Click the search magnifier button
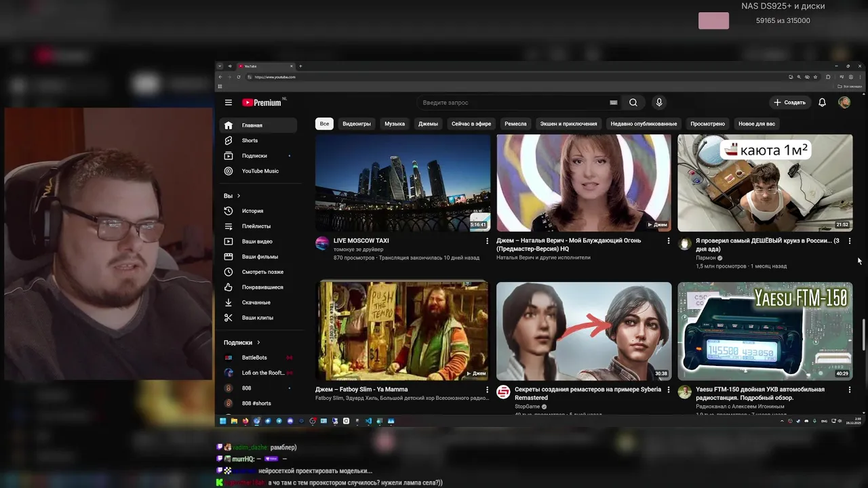Image resolution: width=868 pixels, height=488 pixels. 633,102
